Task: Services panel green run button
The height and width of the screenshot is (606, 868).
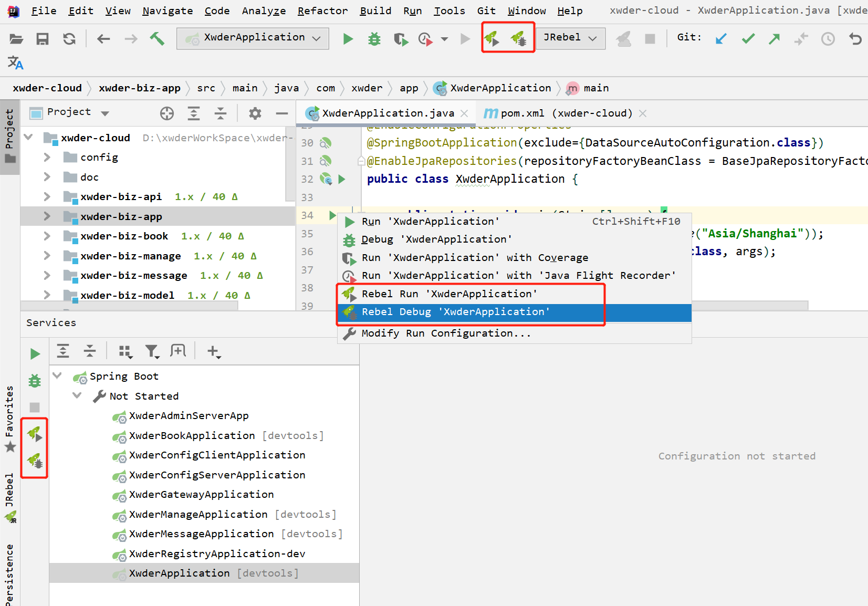Action: click(35, 354)
